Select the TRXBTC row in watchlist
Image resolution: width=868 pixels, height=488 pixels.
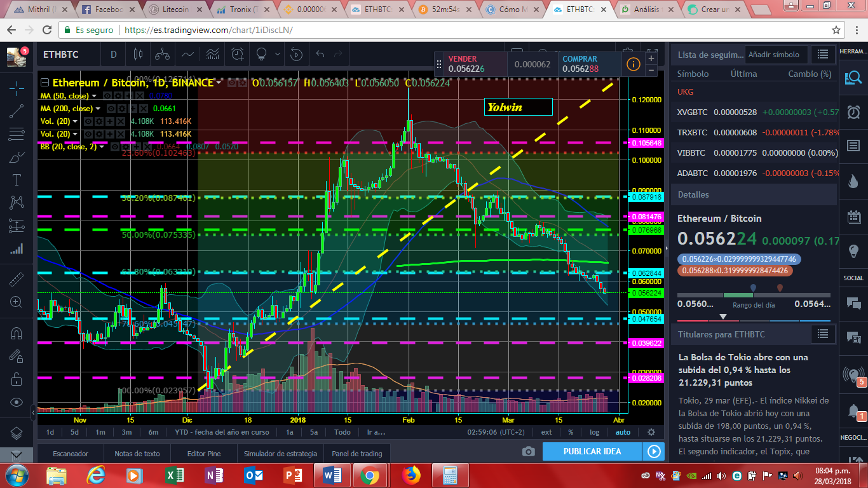pos(755,132)
